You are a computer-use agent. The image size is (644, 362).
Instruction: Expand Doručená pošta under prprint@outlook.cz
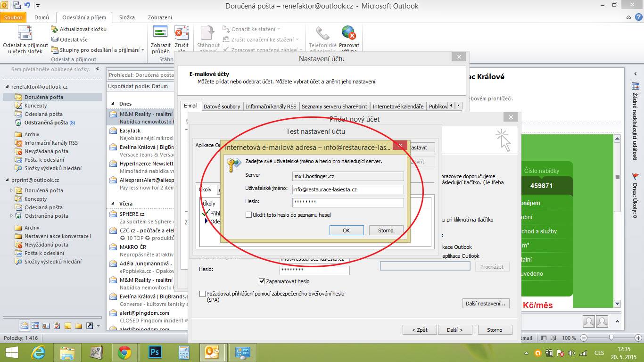[12, 190]
